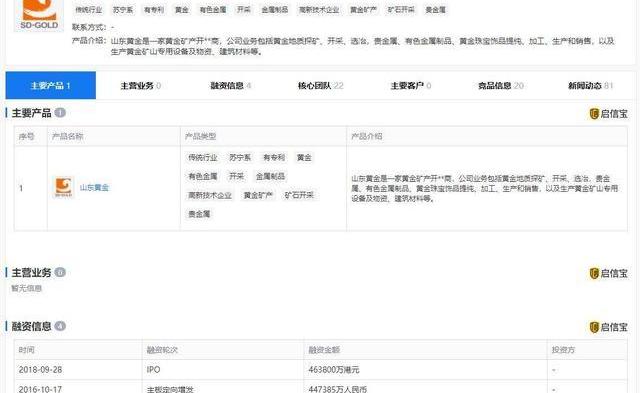Image resolution: width=640 pixels, height=393 pixels.
Task: Open the 主要客户 tab
Action: 411,86
